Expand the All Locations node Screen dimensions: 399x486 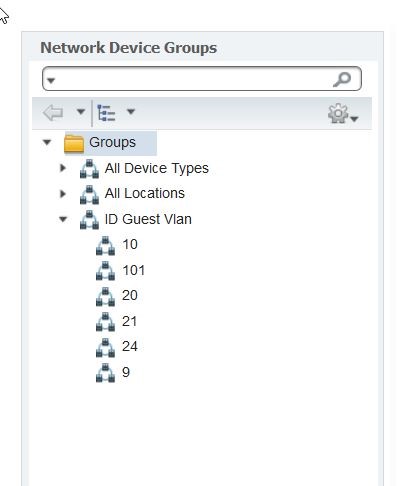coord(63,194)
